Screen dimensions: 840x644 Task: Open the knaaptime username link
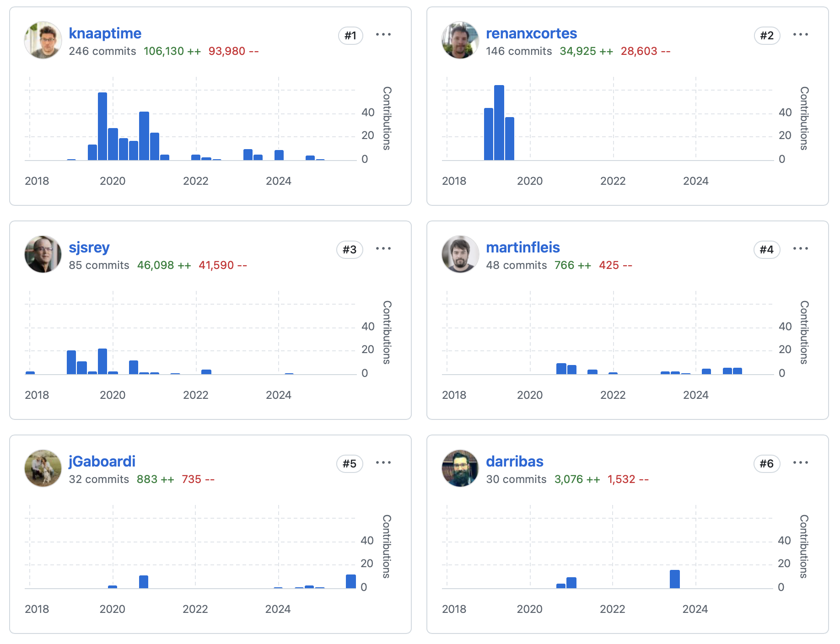105,33
